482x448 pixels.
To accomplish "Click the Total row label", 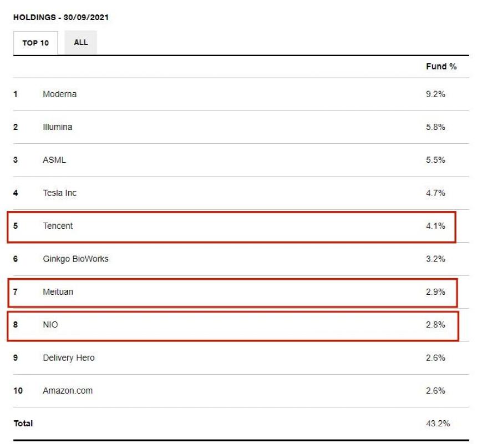I will (x=23, y=424).
